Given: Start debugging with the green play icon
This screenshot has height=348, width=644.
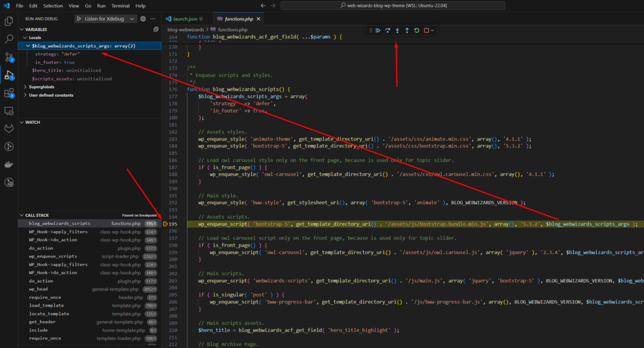Looking at the screenshot, I should [79, 19].
